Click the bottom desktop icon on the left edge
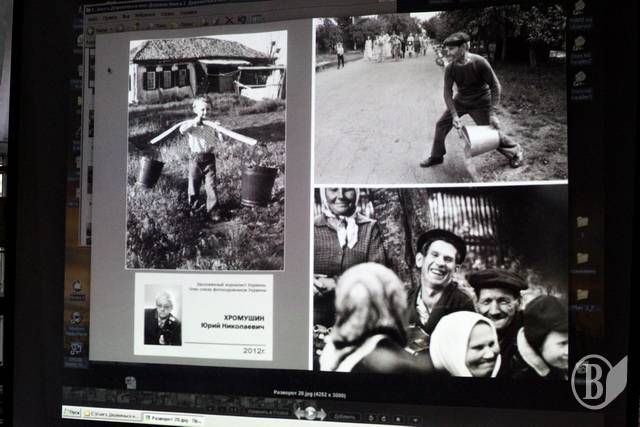The width and height of the screenshot is (640, 427). click(76, 349)
